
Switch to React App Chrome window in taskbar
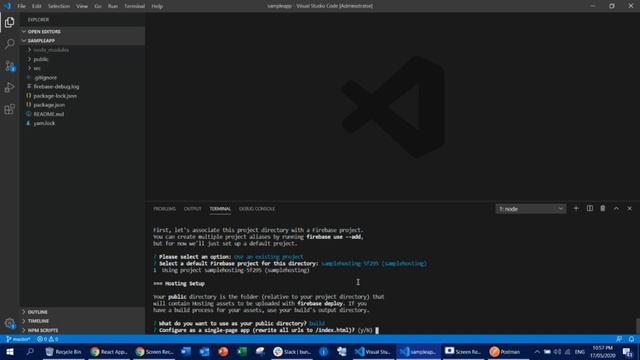coord(109,352)
